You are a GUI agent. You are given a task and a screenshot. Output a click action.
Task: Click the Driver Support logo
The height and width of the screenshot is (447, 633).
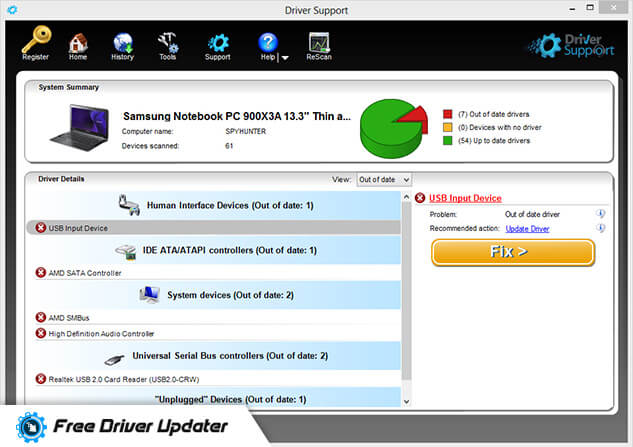click(x=571, y=46)
